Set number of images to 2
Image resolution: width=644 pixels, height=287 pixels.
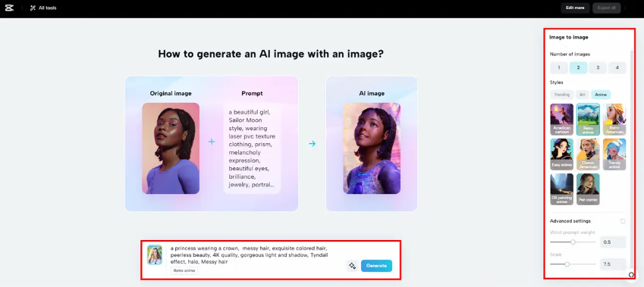[x=578, y=67]
